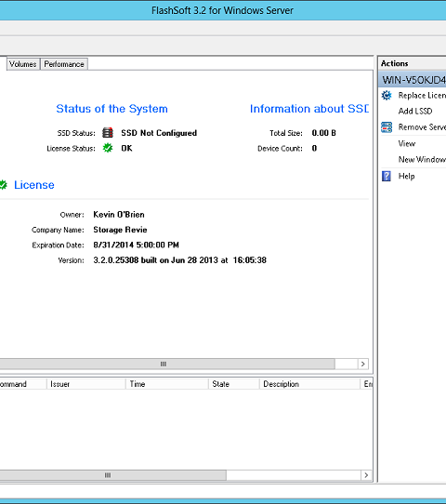Switch to the Performance tab

click(x=64, y=64)
